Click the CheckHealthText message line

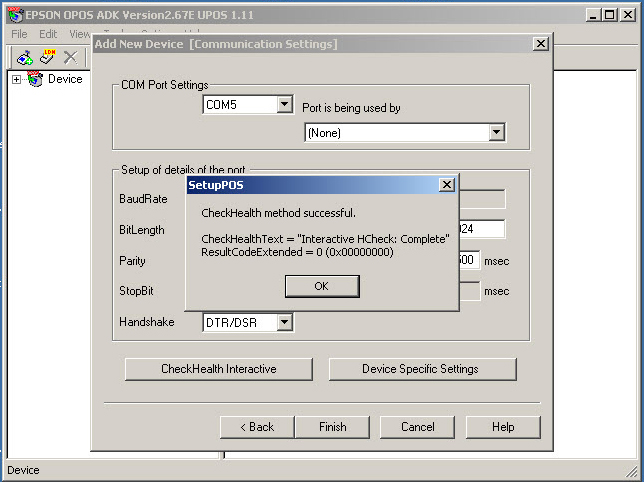[x=325, y=239]
